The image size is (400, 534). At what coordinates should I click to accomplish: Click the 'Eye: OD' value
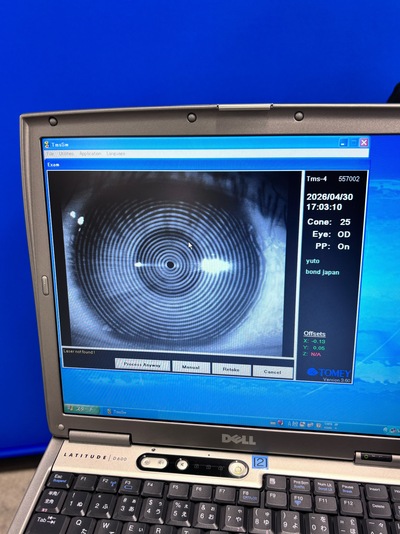point(331,234)
